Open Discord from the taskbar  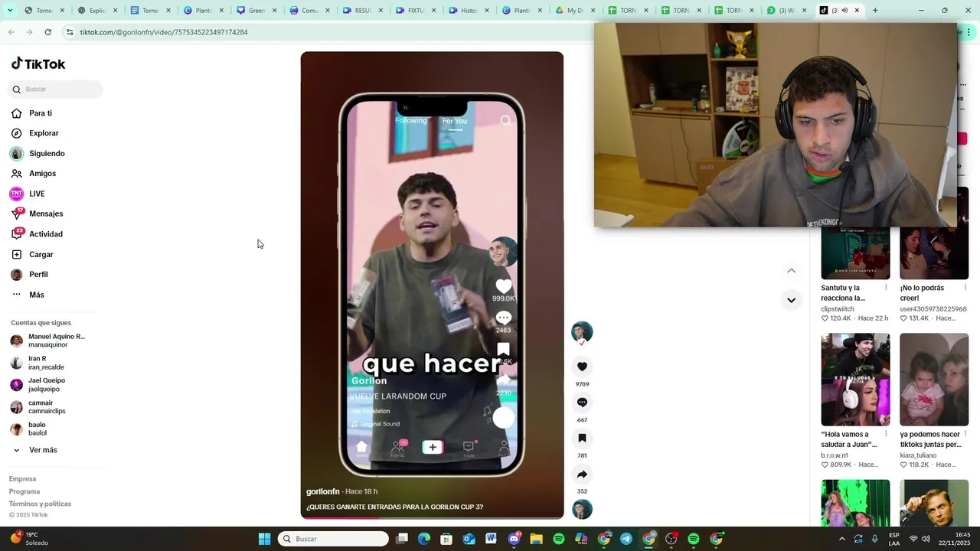coord(514,539)
